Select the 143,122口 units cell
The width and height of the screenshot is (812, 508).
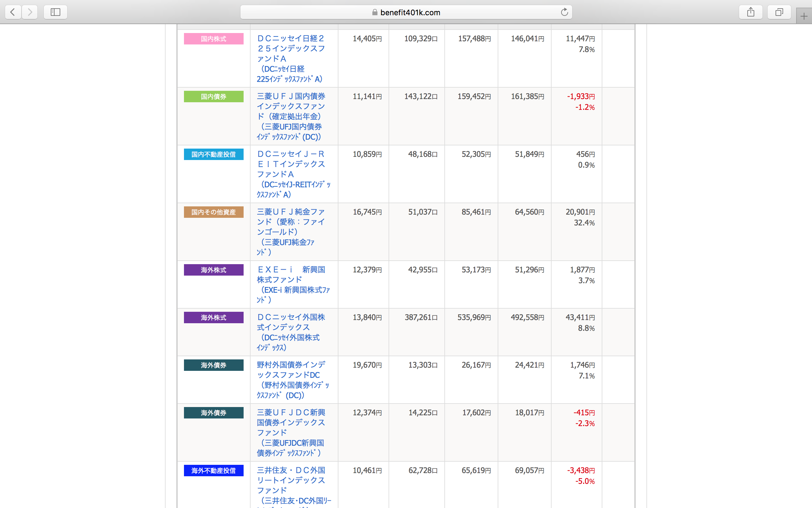tap(421, 97)
